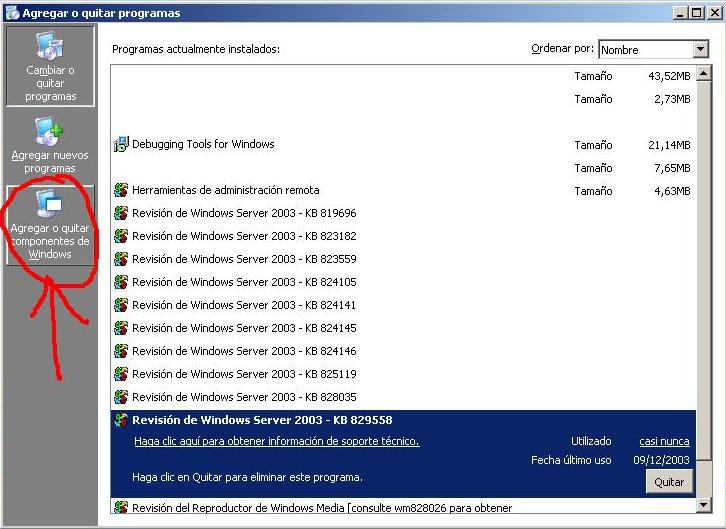The image size is (726, 529).
Task: Click icon of Reproductor de Windows Media revision
Action: pyautogui.click(x=121, y=507)
